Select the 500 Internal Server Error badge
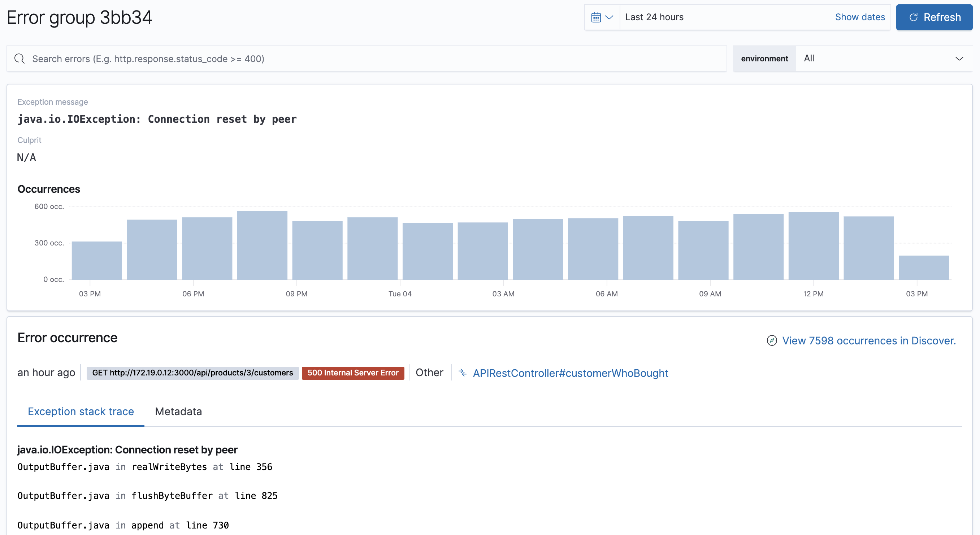 (353, 373)
